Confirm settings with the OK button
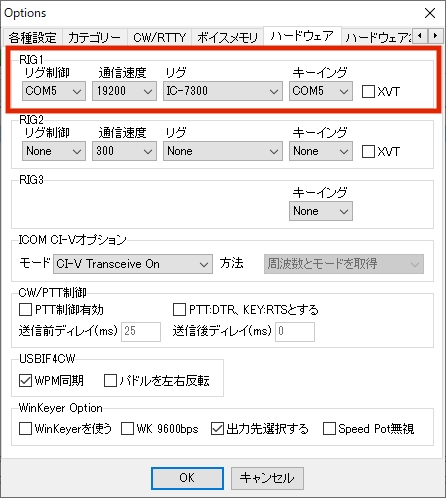Viewport: 446px width, 498px height. click(187, 478)
